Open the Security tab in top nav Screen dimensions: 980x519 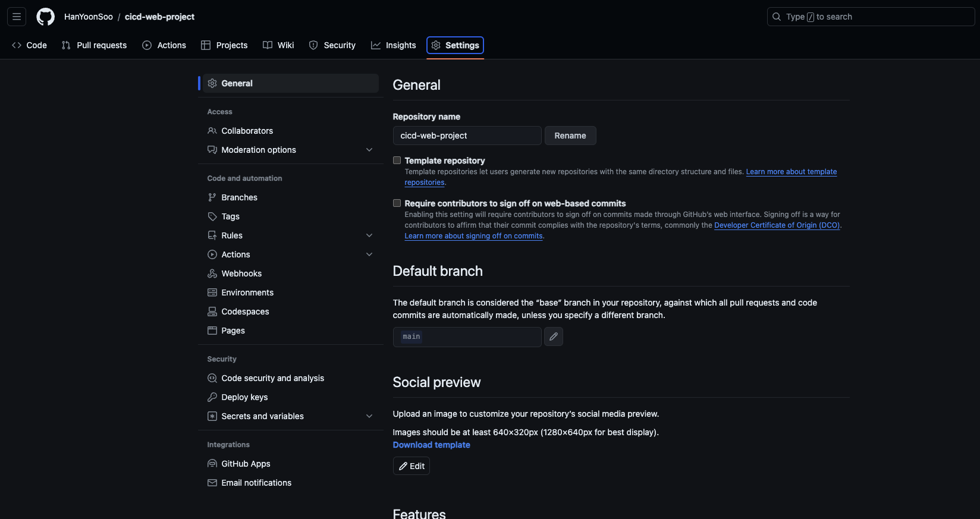(332, 45)
